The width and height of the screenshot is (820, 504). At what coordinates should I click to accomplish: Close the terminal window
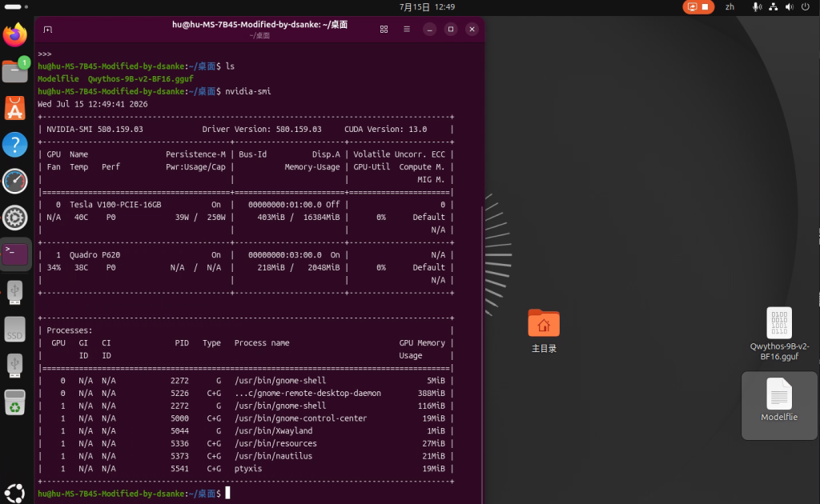[x=472, y=30]
